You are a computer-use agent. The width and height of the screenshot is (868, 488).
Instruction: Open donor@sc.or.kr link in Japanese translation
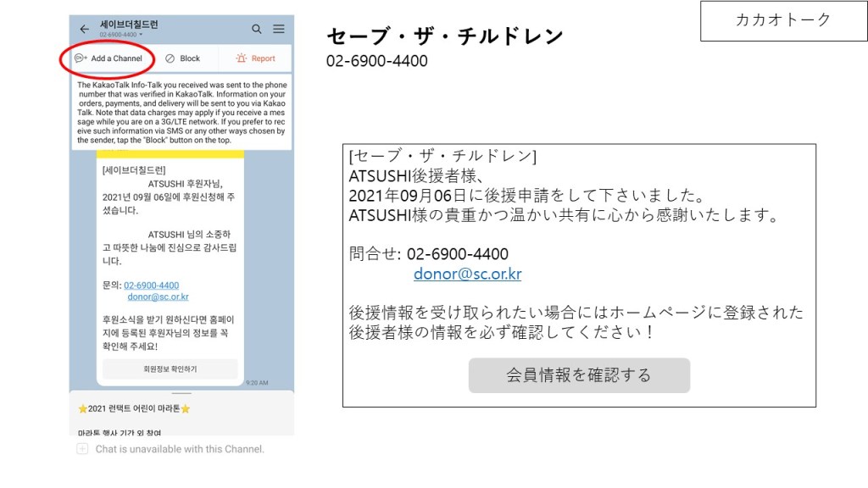click(467, 274)
